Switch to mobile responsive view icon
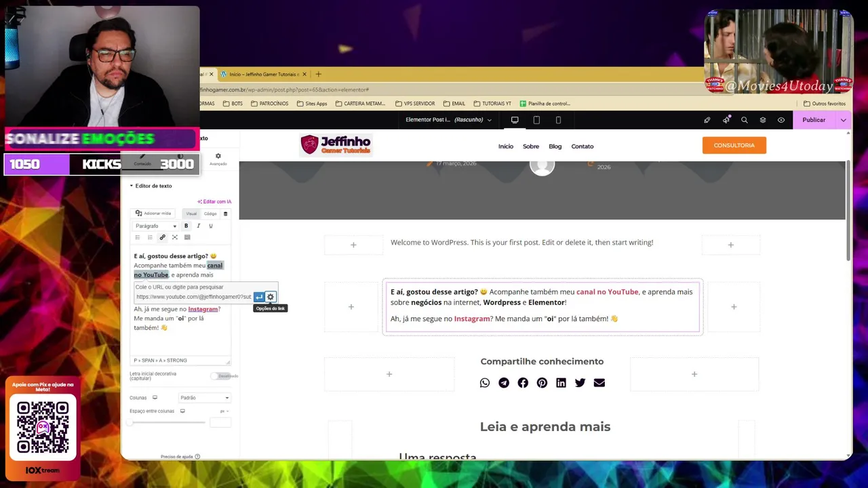The width and height of the screenshot is (868, 488). 558,120
